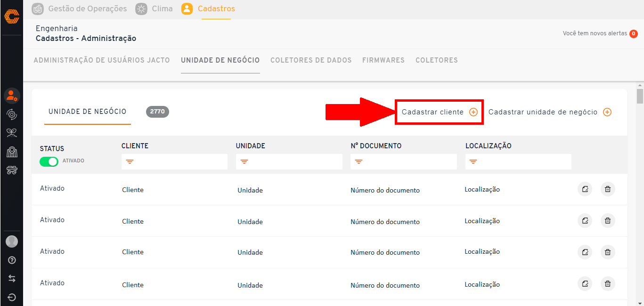This screenshot has width=644, height=306.
Task: Open Gestão de Operações module
Action: [x=88, y=8]
